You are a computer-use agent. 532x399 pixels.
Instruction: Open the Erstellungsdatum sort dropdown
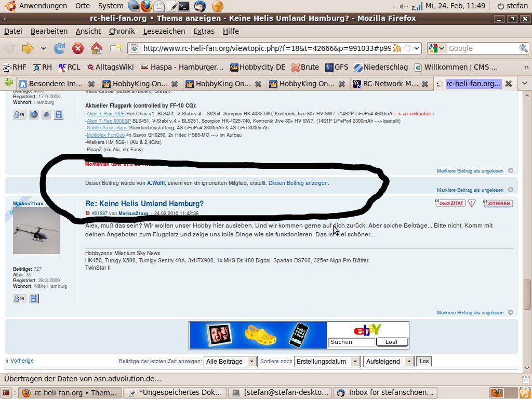(x=327, y=362)
